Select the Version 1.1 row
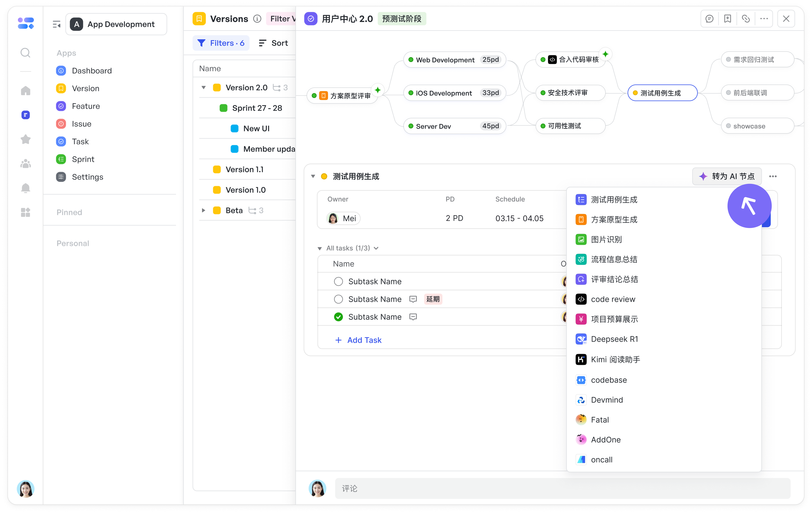The width and height of the screenshot is (812, 514). [x=247, y=169]
